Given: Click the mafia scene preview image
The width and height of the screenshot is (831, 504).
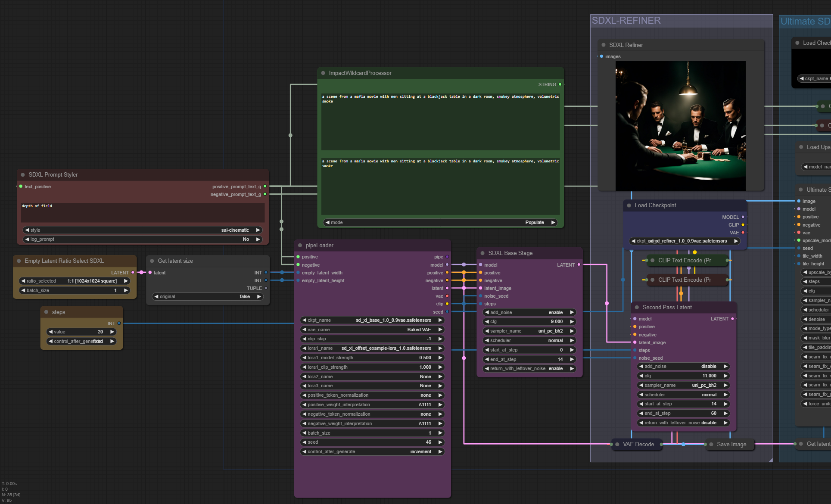Looking at the screenshot, I should pyautogui.click(x=680, y=126).
